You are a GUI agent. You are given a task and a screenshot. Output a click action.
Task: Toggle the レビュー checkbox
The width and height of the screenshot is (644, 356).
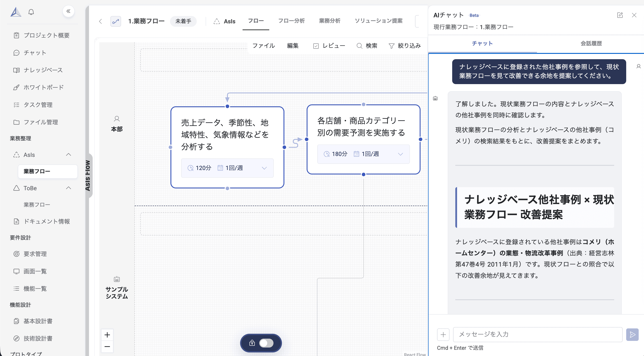pyautogui.click(x=316, y=46)
